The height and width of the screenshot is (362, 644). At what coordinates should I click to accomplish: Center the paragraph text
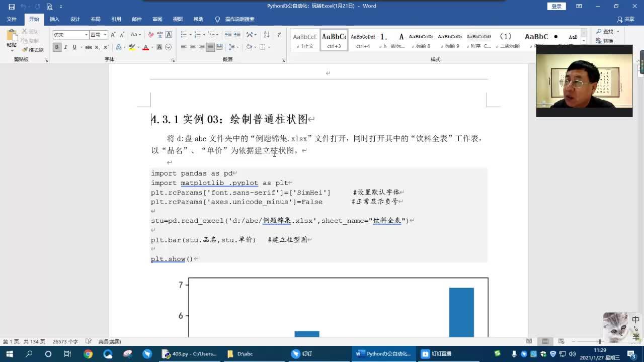pyautogui.click(x=193, y=47)
